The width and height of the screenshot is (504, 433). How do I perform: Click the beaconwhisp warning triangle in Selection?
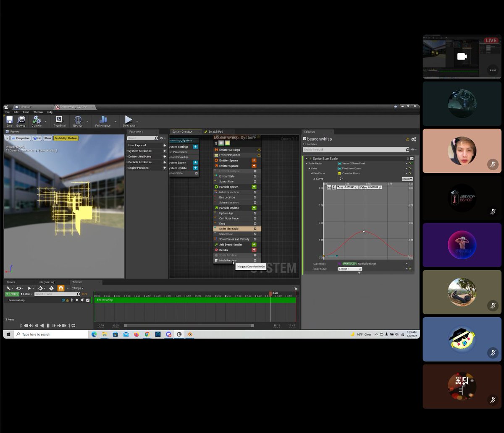pos(407,139)
